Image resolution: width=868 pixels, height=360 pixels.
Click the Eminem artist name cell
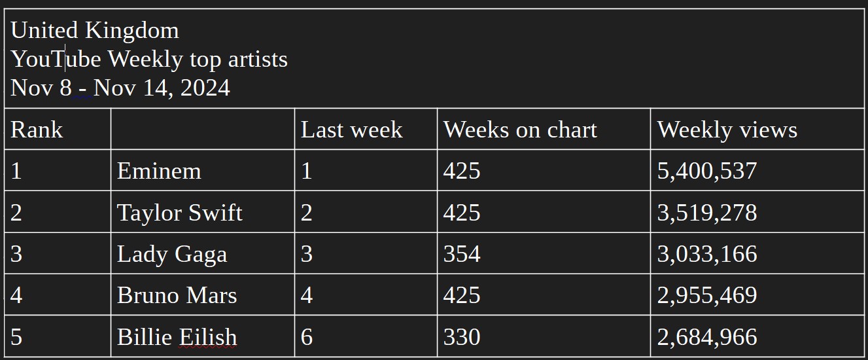click(203, 170)
